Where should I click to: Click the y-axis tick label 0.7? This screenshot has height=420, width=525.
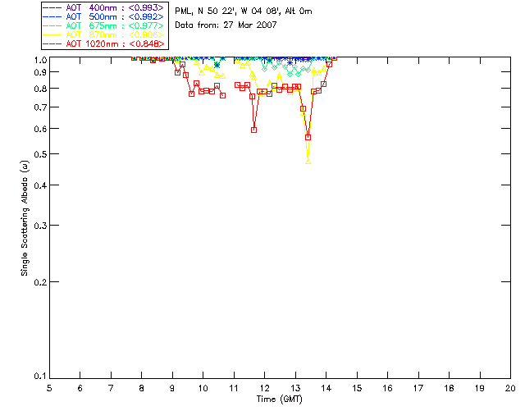tap(40, 107)
